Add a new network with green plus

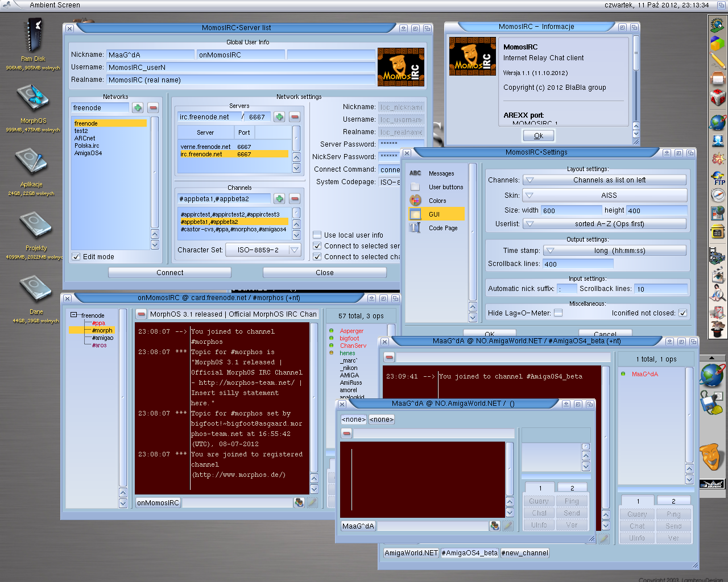(138, 107)
